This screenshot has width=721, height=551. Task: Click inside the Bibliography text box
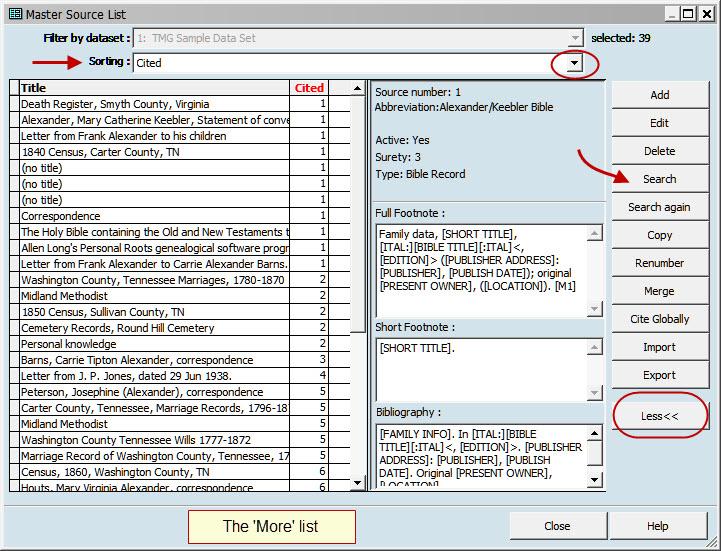(482, 456)
